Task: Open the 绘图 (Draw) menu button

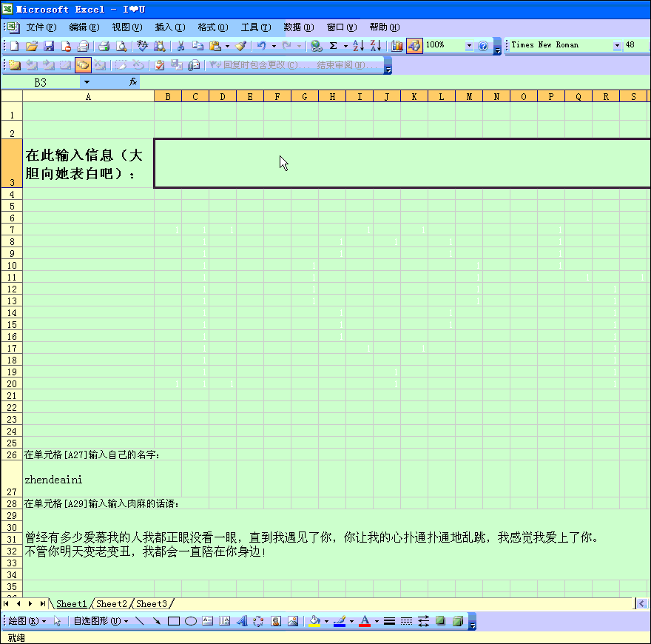Action: [27, 621]
